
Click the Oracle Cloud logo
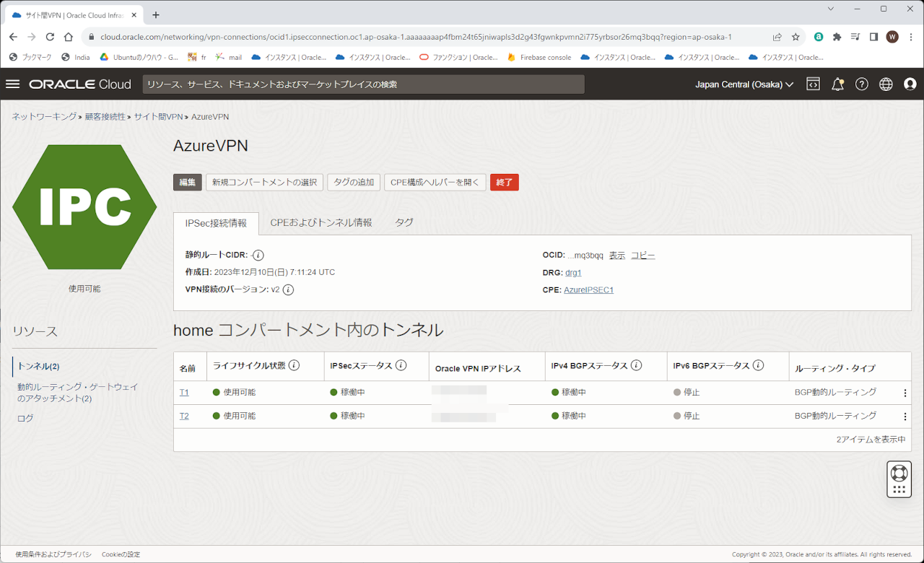click(x=80, y=84)
